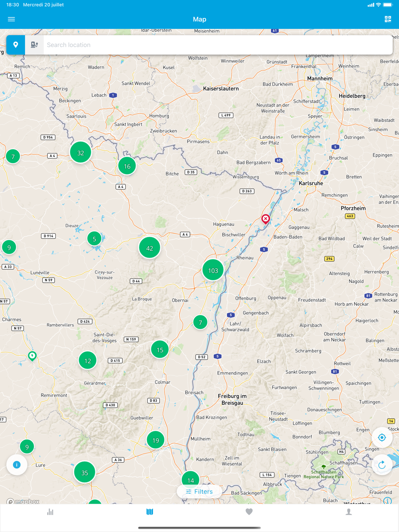399x532 pixels.
Task: Switch to charging station search mode
Action: (34, 45)
